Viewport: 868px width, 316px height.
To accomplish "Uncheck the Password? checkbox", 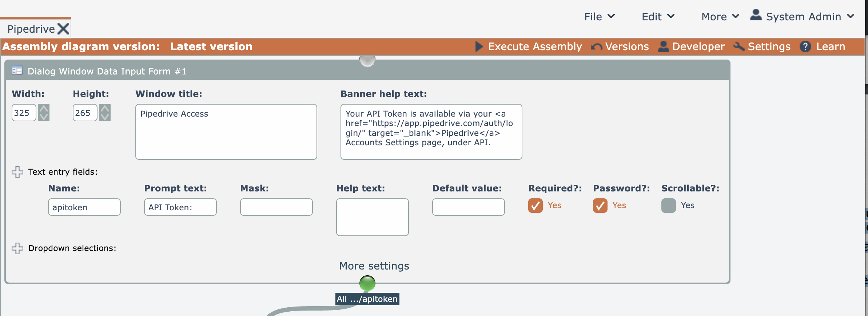I will [x=600, y=206].
